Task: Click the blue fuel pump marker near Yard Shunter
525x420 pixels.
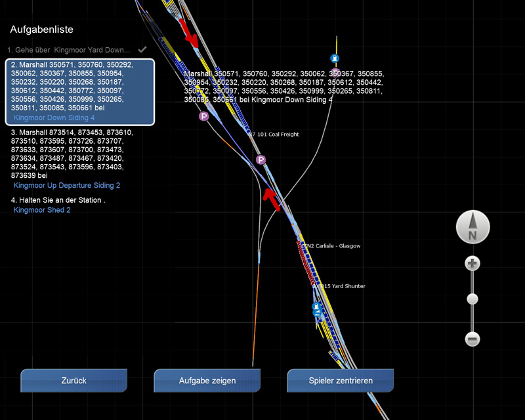Action: (x=316, y=306)
